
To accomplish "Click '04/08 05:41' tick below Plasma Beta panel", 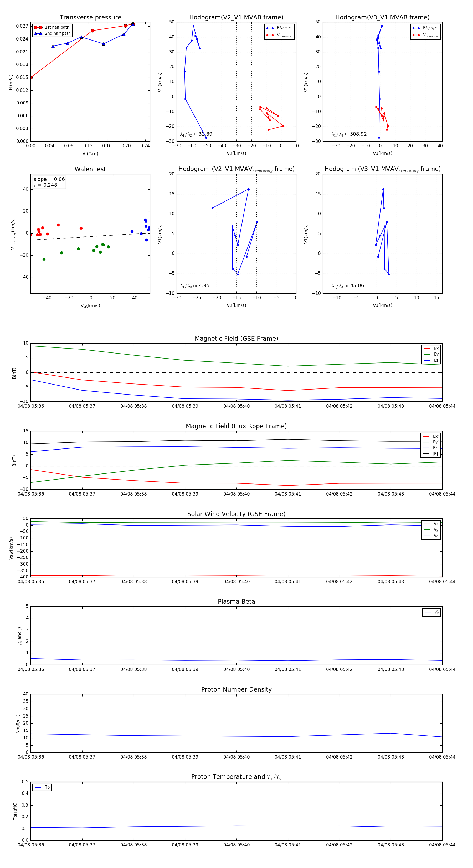I will [288, 669].
